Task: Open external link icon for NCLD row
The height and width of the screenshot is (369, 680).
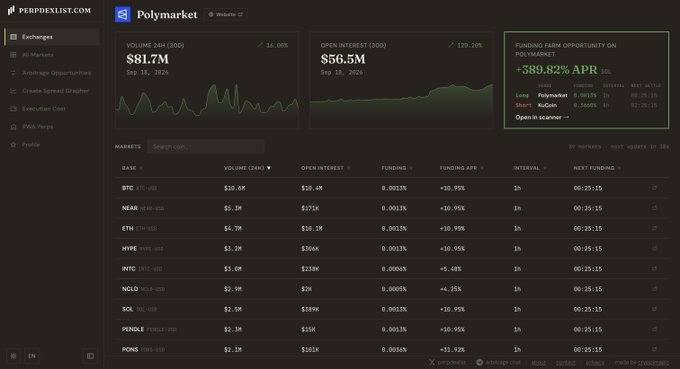Action: (x=654, y=289)
